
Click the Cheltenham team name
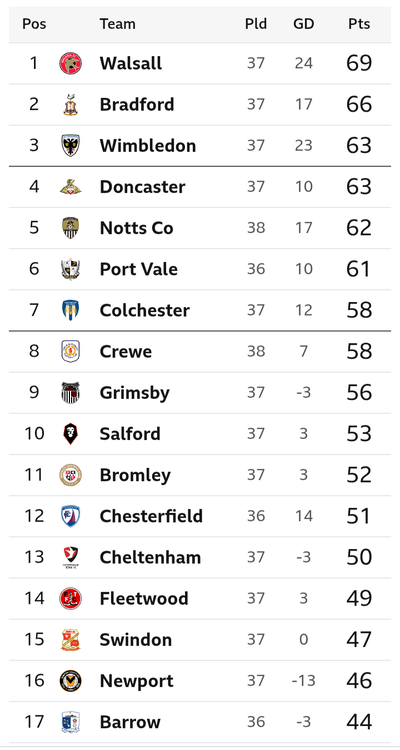click(150, 557)
